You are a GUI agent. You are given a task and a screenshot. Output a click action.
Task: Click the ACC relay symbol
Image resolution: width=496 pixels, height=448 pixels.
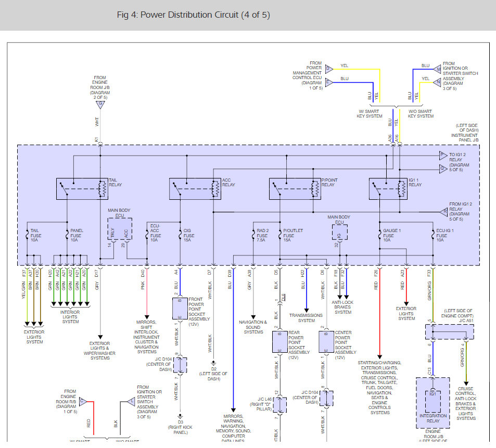195,188
